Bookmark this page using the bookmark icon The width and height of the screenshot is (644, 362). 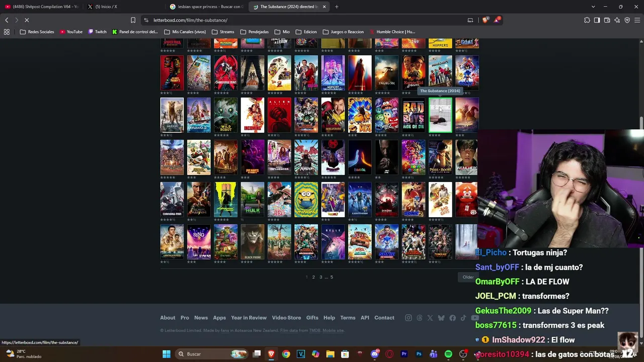133,20
